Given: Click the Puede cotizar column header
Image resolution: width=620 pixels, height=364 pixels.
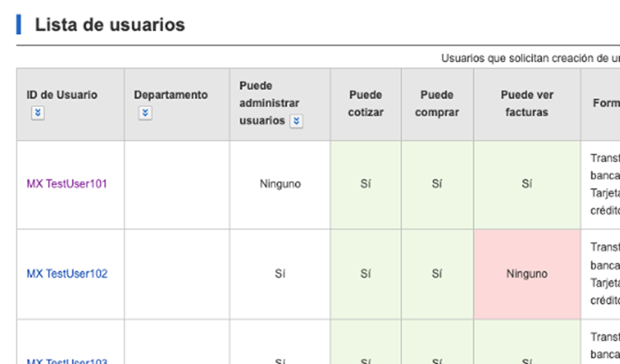Looking at the screenshot, I should click(x=365, y=103).
